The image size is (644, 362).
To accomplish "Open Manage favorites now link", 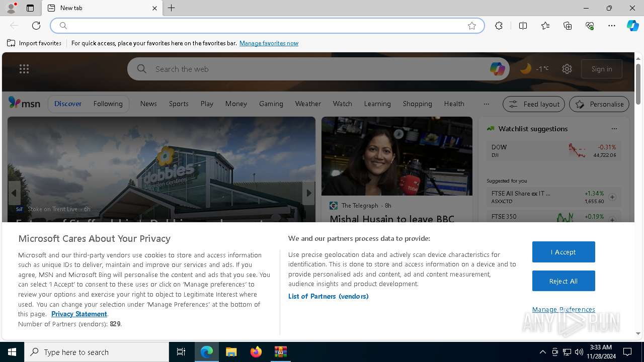I will point(269,43).
